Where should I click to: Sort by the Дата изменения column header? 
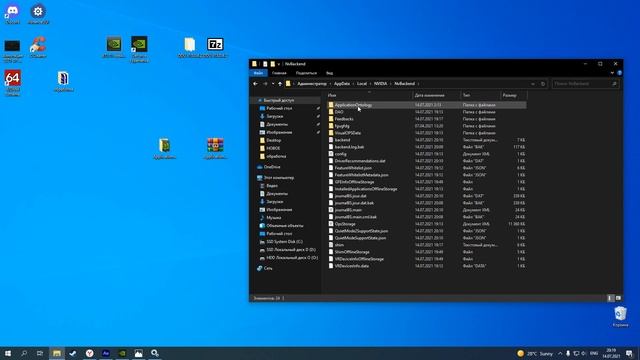click(436, 95)
